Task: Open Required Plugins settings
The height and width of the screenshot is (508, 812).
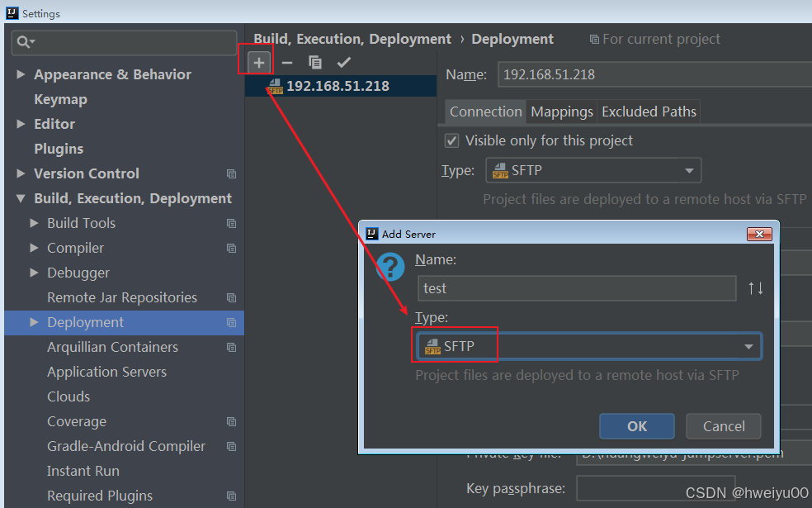Action: point(99,496)
